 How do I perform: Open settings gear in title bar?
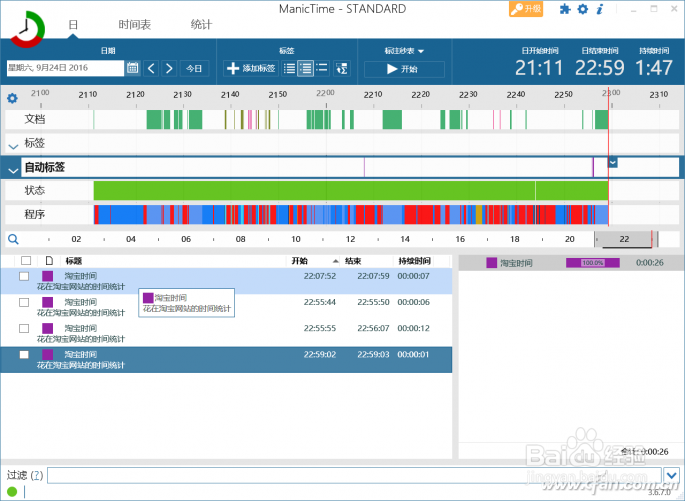[x=583, y=9]
